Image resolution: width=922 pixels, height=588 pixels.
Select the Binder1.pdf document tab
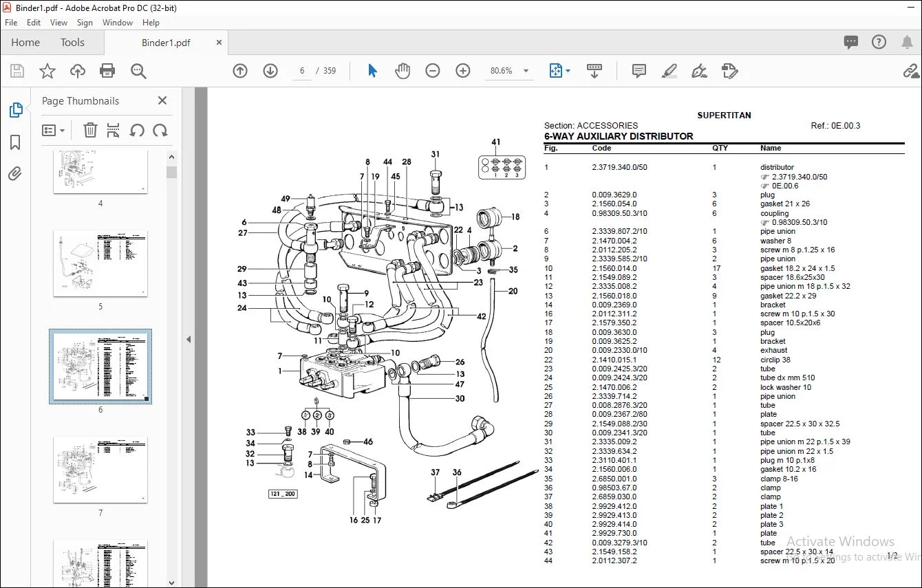[166, 43]
